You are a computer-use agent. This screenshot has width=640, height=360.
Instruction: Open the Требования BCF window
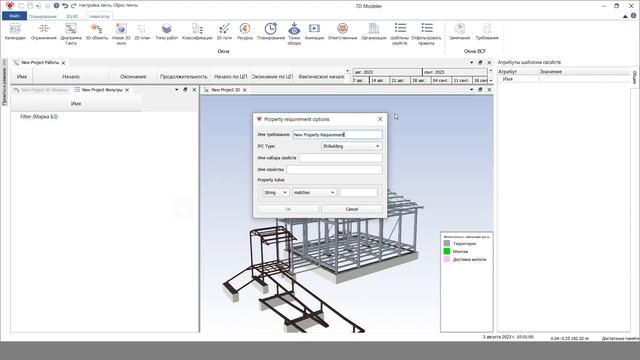point(487,31)
